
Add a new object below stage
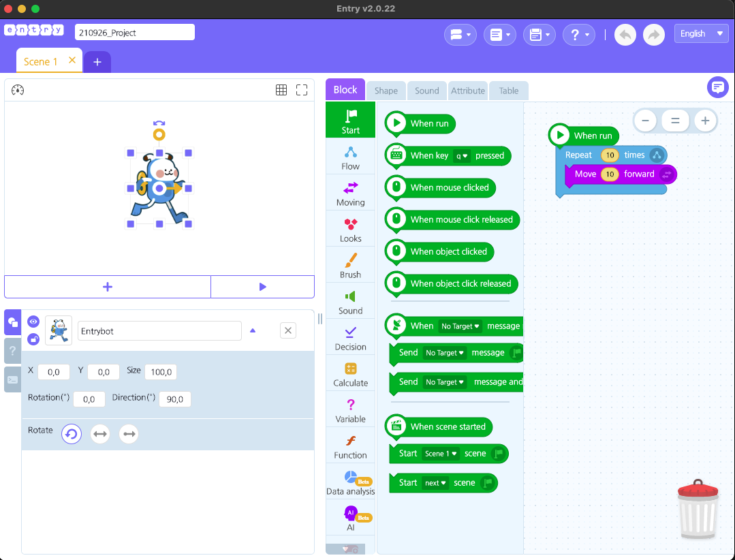click(x=108, y=287)
